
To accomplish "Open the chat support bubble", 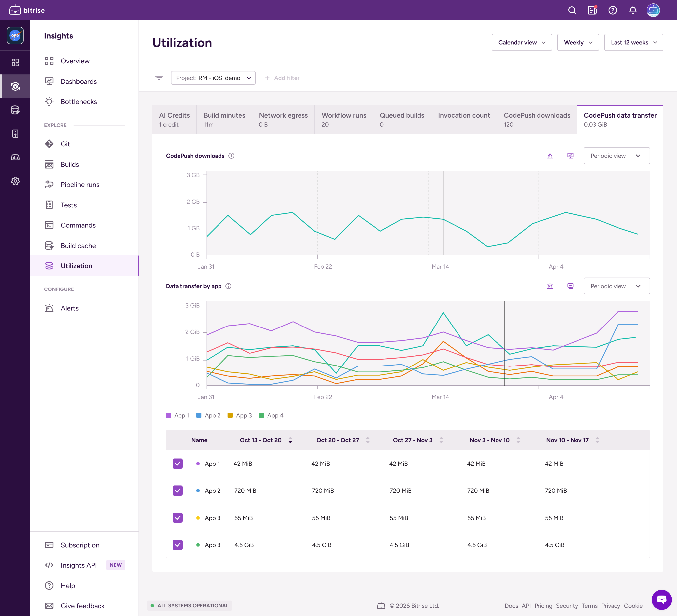I will click(x=661, y=599).
